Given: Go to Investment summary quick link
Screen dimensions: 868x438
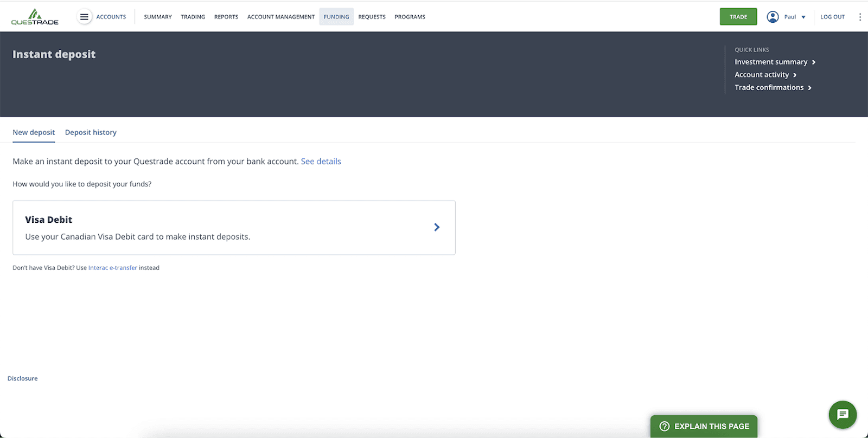Looking at the screenshot, I should pyautogui.click(x=775, y=62).
